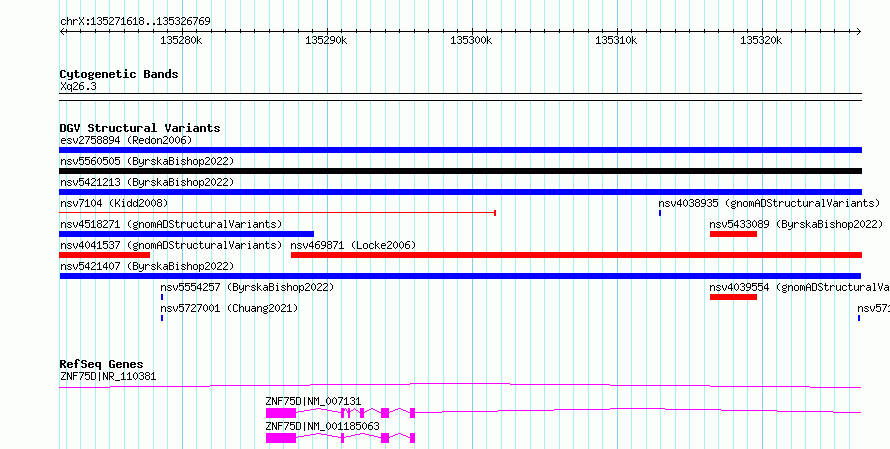Click the DGV Structural Variants track title

click(x=140, y=128)
